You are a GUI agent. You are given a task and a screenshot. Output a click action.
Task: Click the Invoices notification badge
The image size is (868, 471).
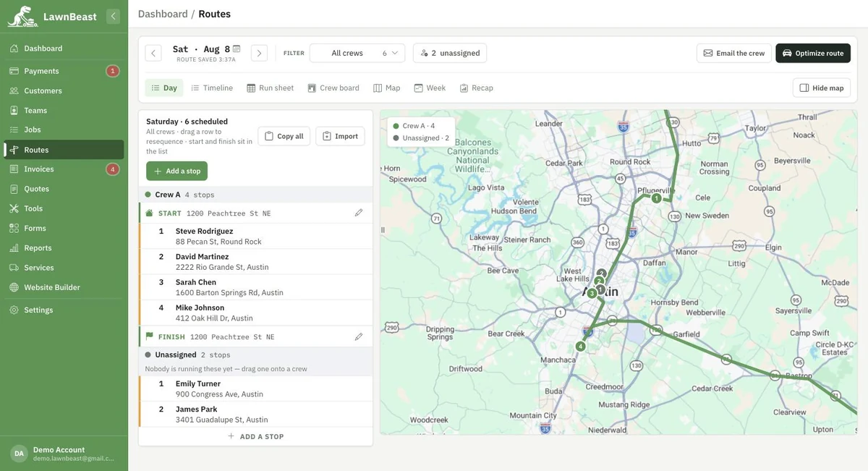tap(112, 169)
